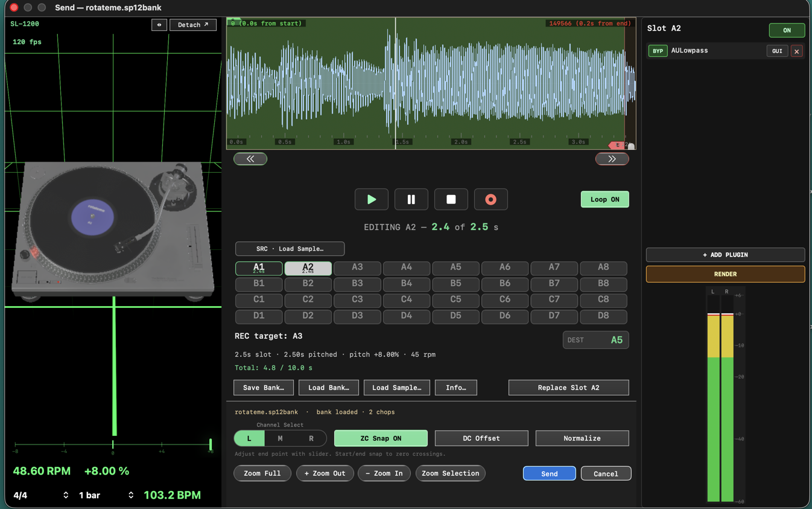
Task: Click the flip arrows icon beside Detach
Action: (159, 25)
